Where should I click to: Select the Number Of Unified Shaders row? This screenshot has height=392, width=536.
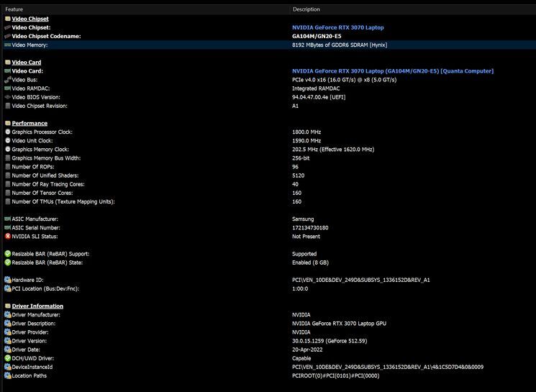[x=45, y=176]
